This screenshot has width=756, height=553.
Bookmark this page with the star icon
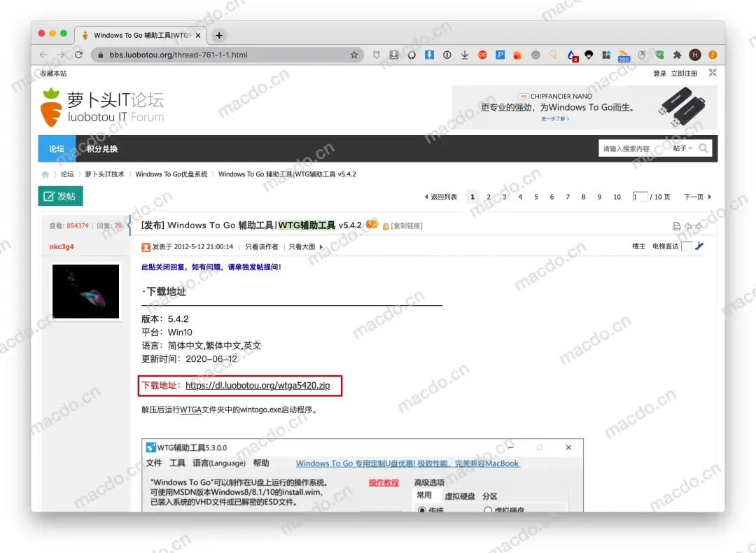pyautogui.click(x=354, y=55)
